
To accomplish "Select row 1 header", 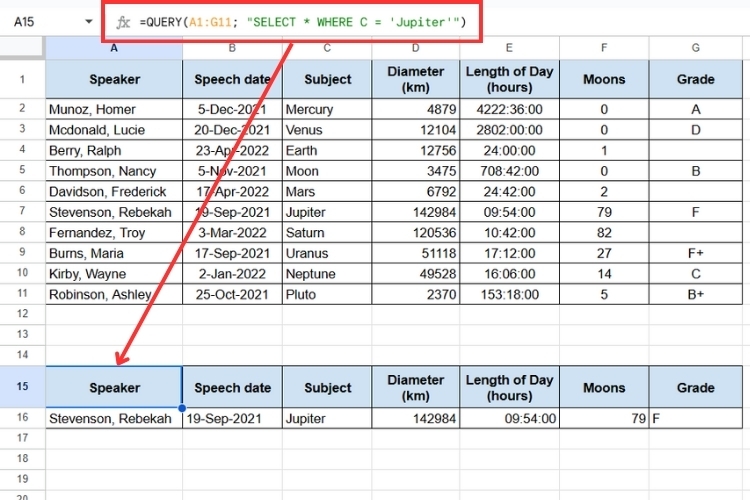I will [x=22, y=79].
